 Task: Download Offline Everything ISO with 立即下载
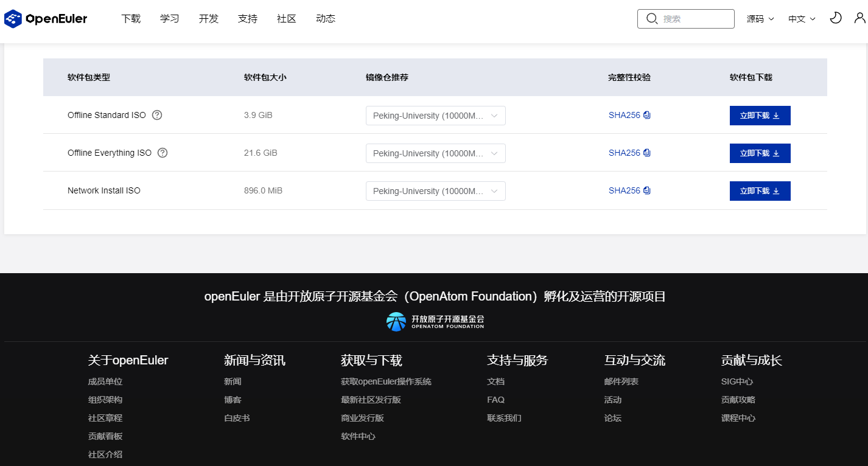760,153
